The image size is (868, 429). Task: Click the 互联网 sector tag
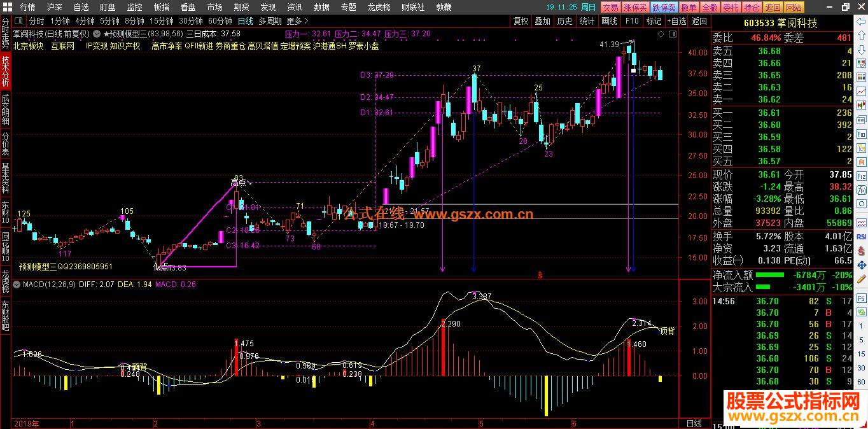click(62, 46)
